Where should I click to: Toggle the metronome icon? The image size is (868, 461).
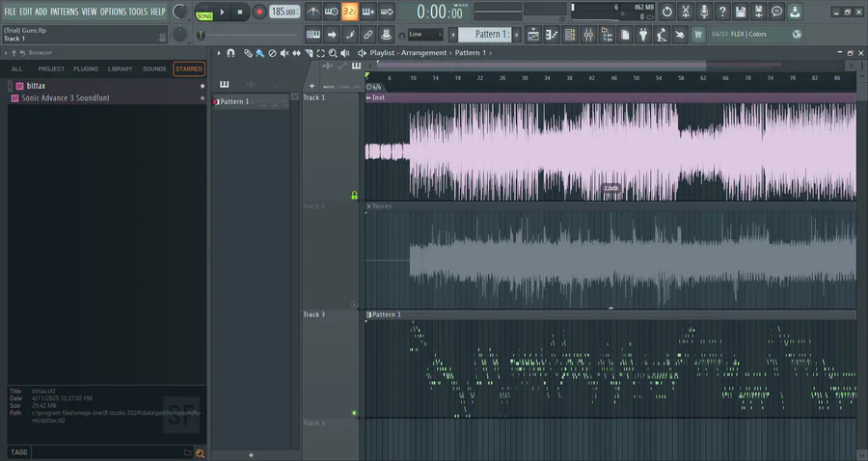tap(312, 11)
